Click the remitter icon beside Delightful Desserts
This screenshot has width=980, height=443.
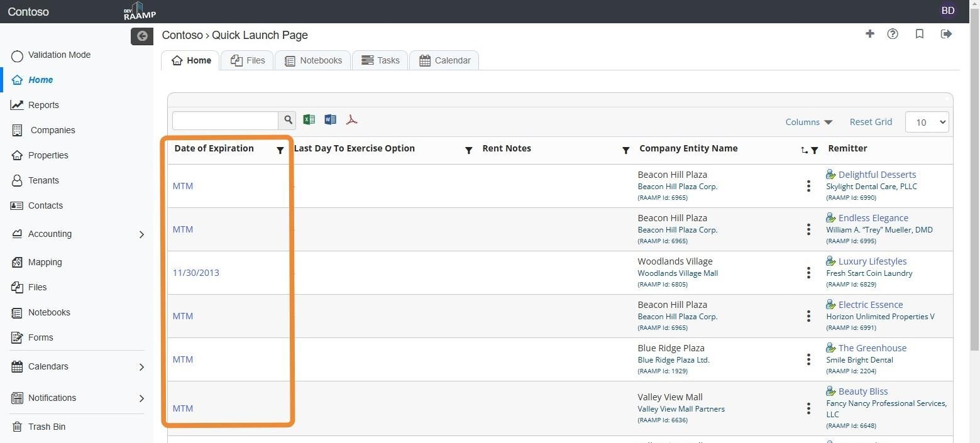(x=831, y=174)
